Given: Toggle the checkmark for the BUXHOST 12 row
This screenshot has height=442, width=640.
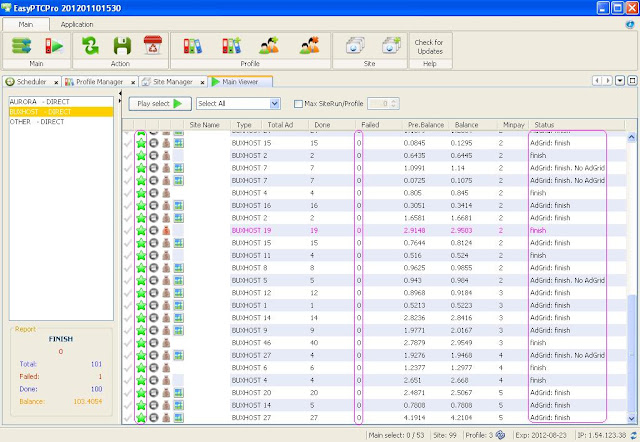Looking at the screenshot, I should tap(128, 293).
